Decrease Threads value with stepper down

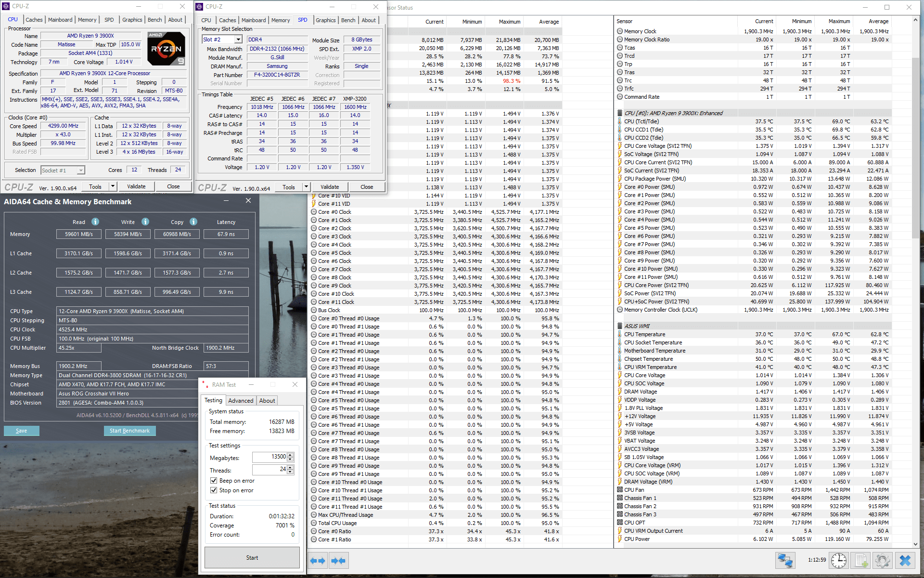[x=290, y=472]
